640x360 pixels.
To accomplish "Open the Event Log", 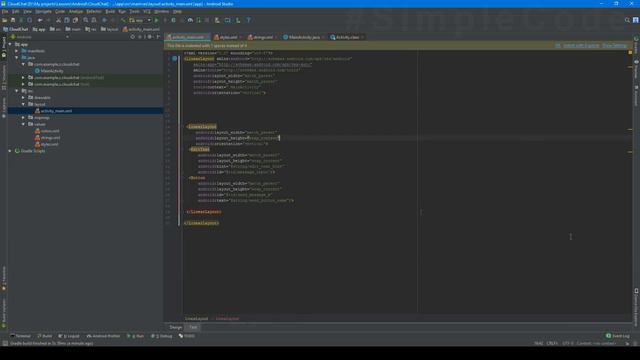I will click(618, 336).
